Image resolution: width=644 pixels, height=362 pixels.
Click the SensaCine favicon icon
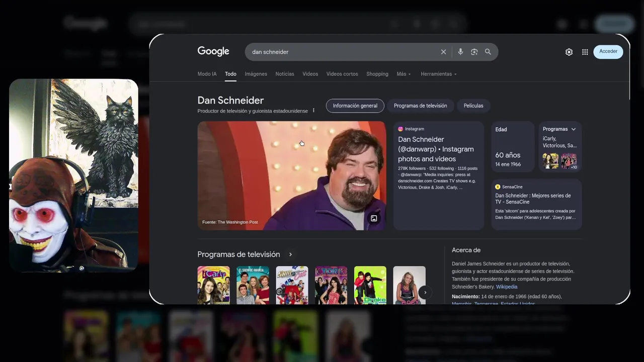pyautogui.click(x=498, y=187)
